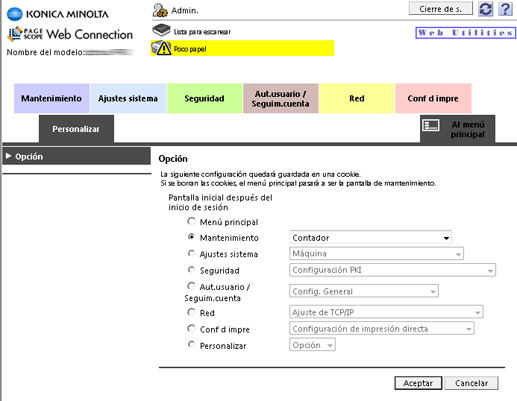This screenshot has height=401, width=517.
Task: Click the low paper warning icon
Action: point(161,48)
